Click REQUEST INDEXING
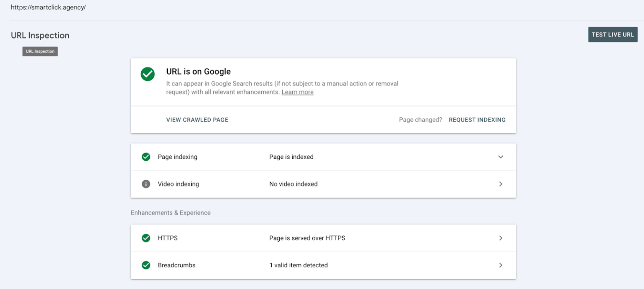The image size is (644, 289). click(x=477, y=120)
